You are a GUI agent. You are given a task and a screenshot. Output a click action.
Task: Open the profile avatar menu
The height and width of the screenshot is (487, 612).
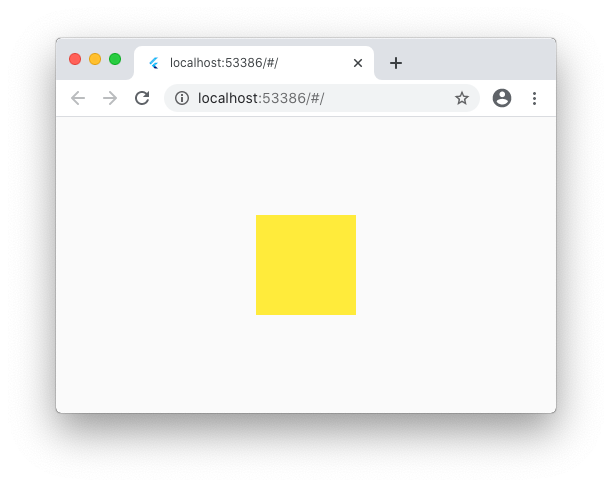point(502,98)
